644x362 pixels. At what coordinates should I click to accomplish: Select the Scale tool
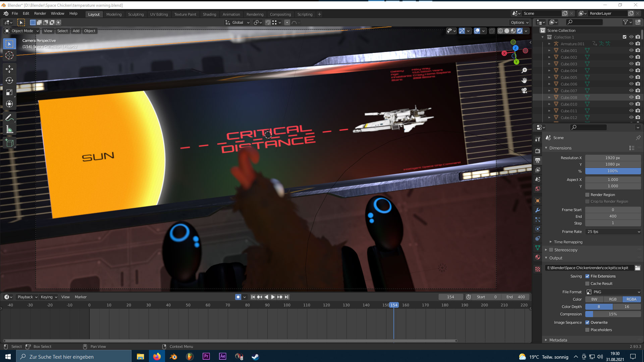[x=9, y=92]
